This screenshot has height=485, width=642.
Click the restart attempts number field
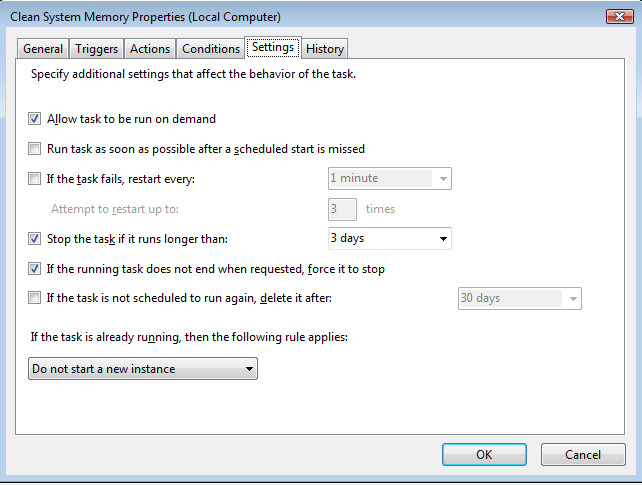tap(343, 209)
